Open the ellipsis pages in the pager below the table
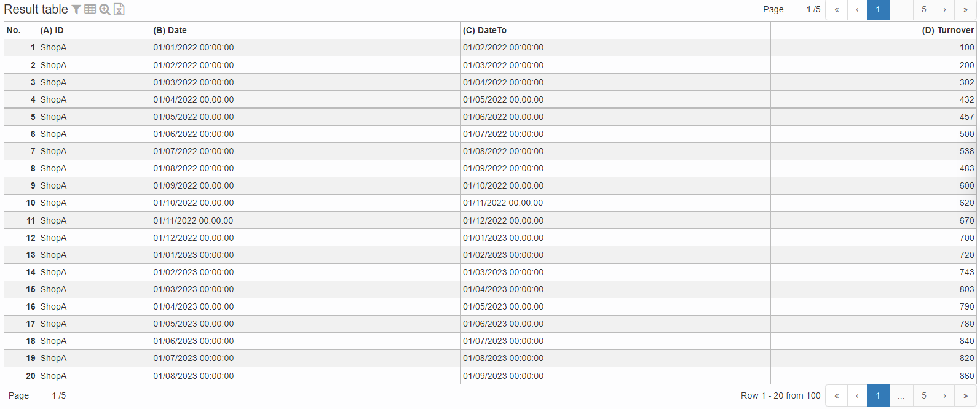980x409 pixels. pos(901,396)
